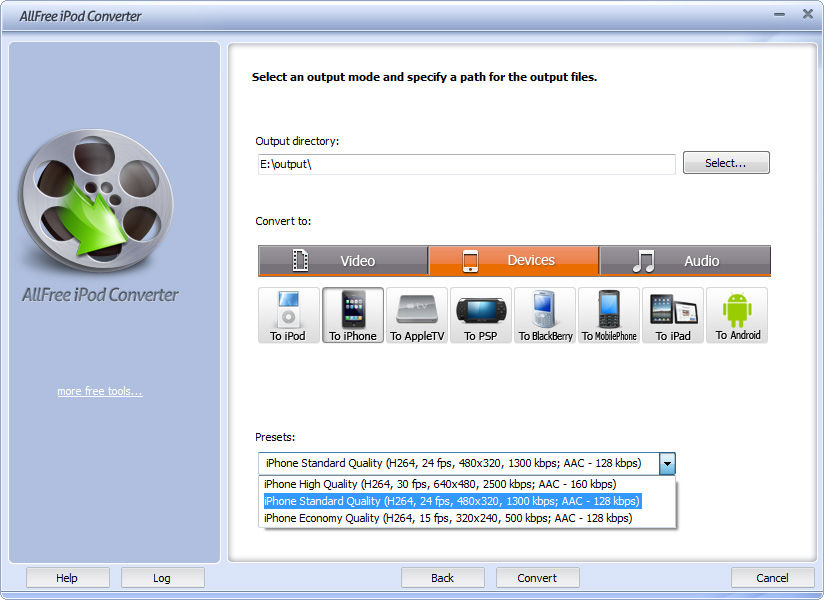Viewport: 824px width, 600px height.
Task: Select the To PSP device icon
Action: pyautogui.click(x=481, y=315)
